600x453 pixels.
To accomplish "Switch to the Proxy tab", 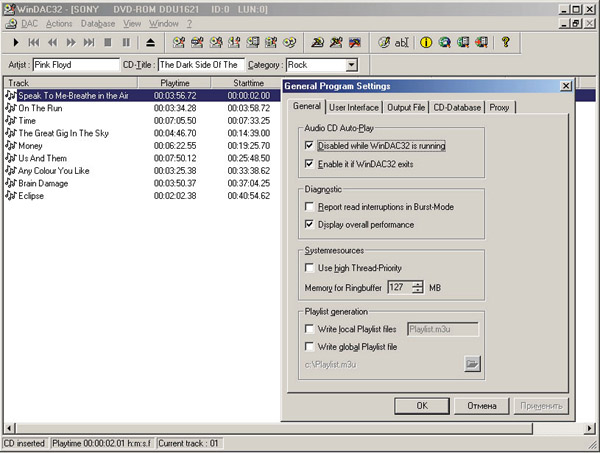I will pyautogui.click(x=500, y=108).
